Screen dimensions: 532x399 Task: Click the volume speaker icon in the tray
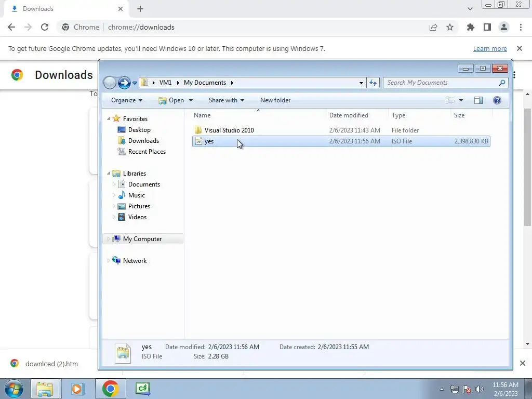(480, 389)
